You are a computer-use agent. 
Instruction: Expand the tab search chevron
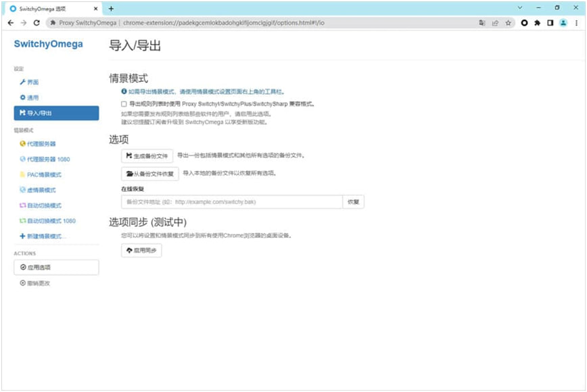(x=520, y=7)
